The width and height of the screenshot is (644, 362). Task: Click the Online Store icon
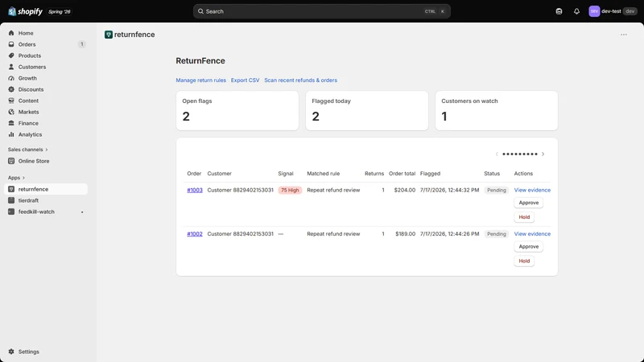coord(11,162)
